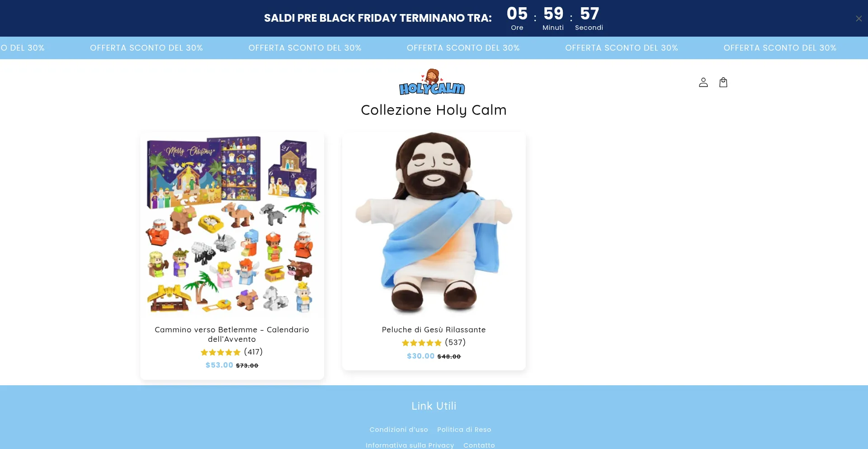Click 'Cammino verso Betlemme' product title
Screen dimensions: 868x449
tap(232, 334)
